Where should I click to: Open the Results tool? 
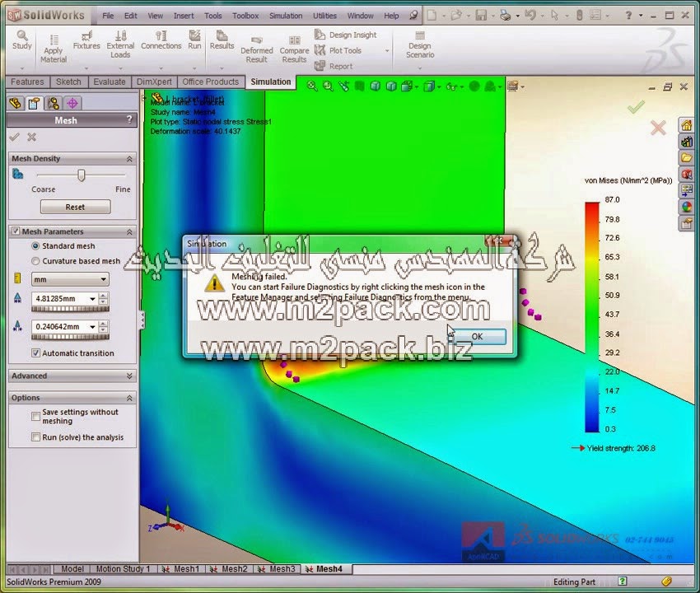(222, 40)
